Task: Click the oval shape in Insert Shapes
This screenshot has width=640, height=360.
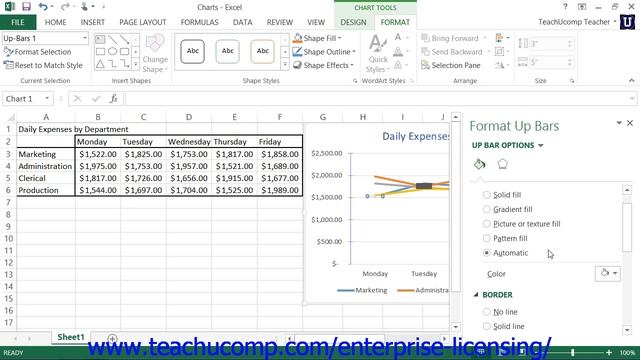Action: click(112, 51)
